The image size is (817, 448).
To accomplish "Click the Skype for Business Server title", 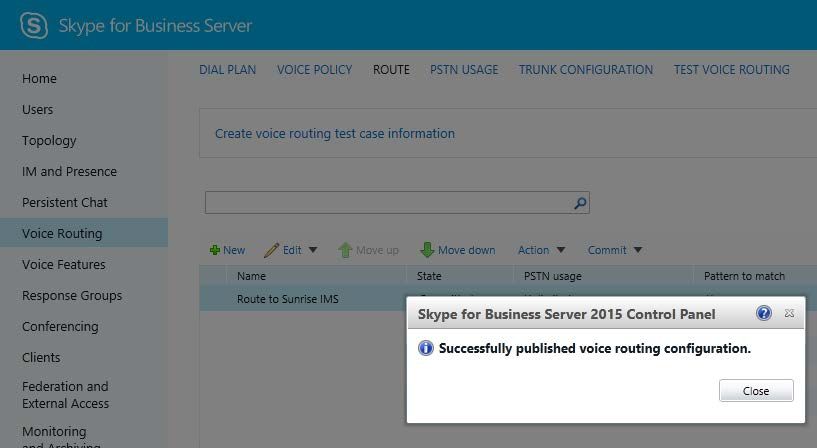I will tap(155, 26).
